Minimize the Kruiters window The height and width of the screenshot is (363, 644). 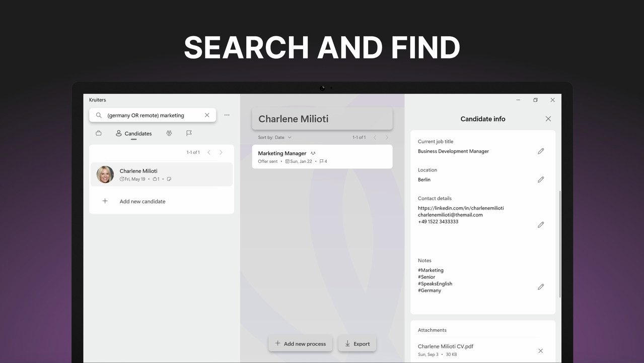click(519, 100)
